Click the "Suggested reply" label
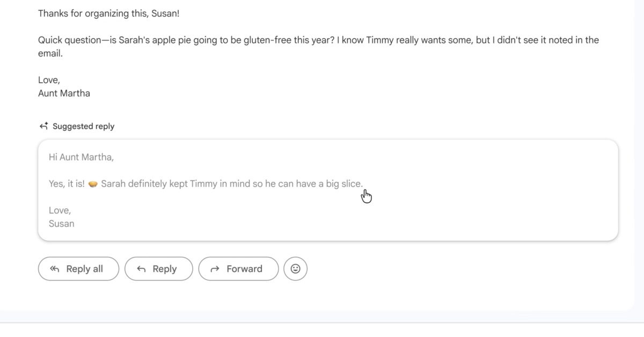Screen dimensions: 644x337 (83, 127)
